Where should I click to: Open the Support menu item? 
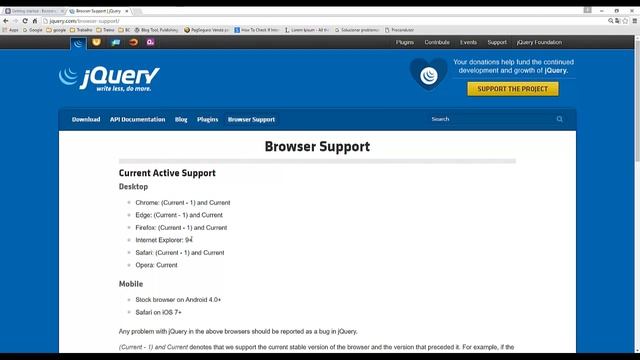pyautogui.click(x=497, y=42)
